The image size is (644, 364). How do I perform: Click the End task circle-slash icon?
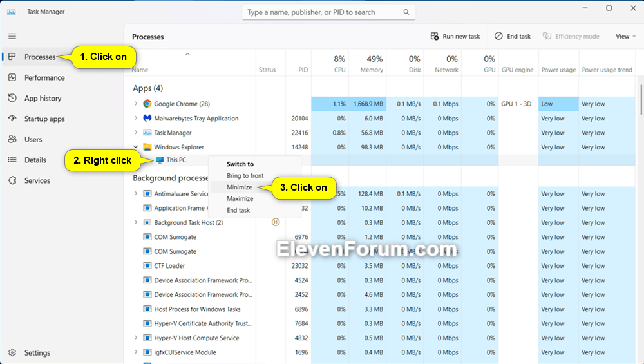[x=498, y=36]
